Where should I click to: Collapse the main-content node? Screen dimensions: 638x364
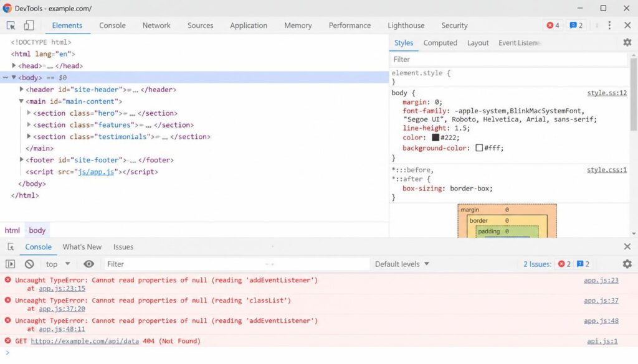pyautogui.click(x=21, y=101)
